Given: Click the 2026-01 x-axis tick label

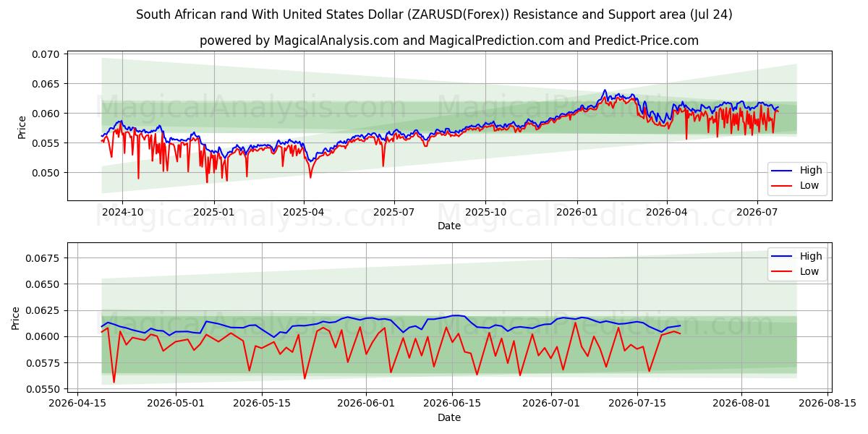Looking at the screenshot, I should pyautogui.click(x=576, y=212).
